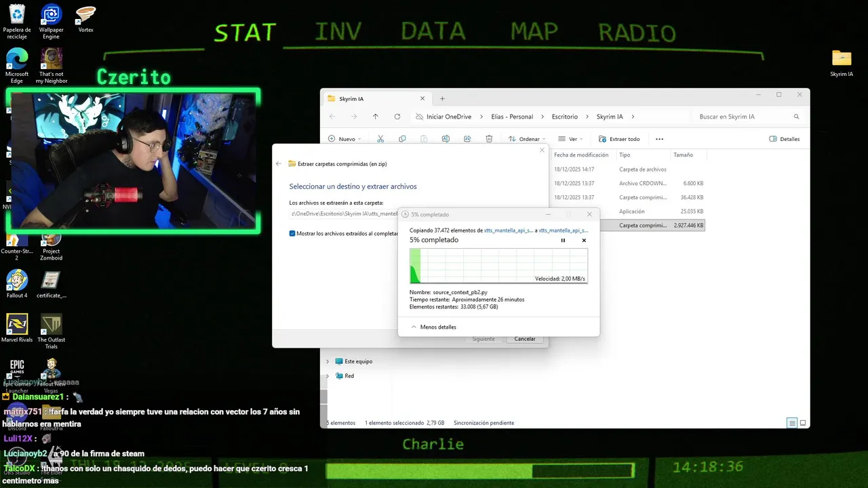The width and height of the screenshot is (868, 488).
Task: Click the green copy progress graph
Action: (x=498, y=266)
